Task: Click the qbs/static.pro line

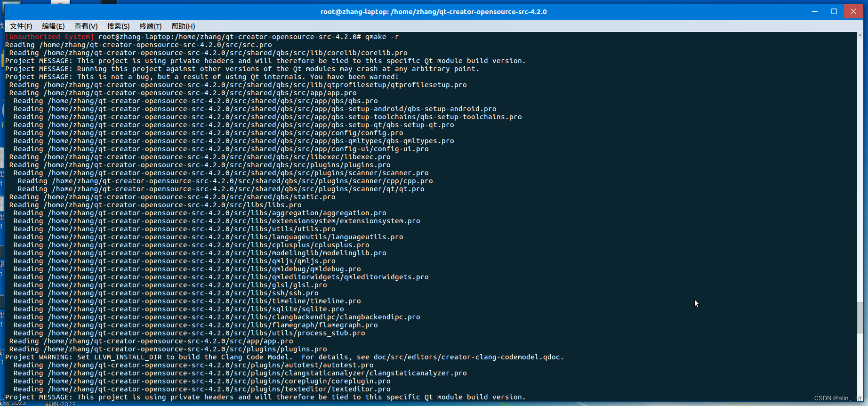Action: tap(172, 197)
